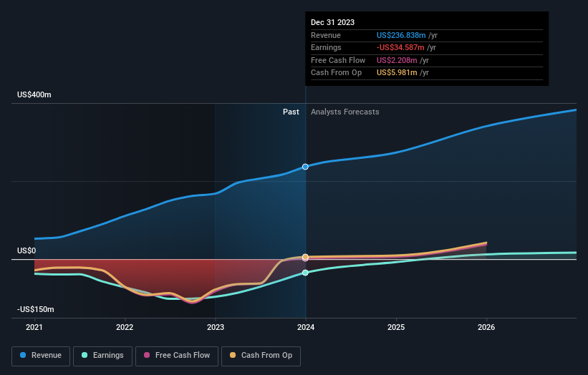Click the -US$34.587m earnings value
This screenshot has width=588, height=375.
click(x=400, y=47)
